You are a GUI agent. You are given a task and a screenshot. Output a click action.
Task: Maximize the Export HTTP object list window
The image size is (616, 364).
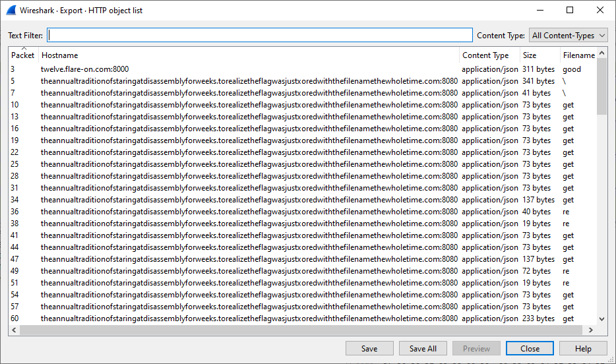pos(570,11)
